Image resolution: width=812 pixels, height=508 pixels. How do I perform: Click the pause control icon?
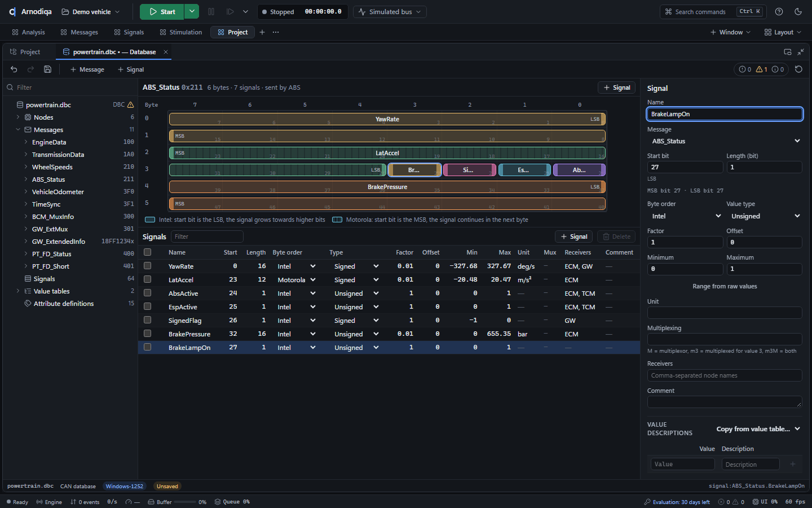[211, 12]
